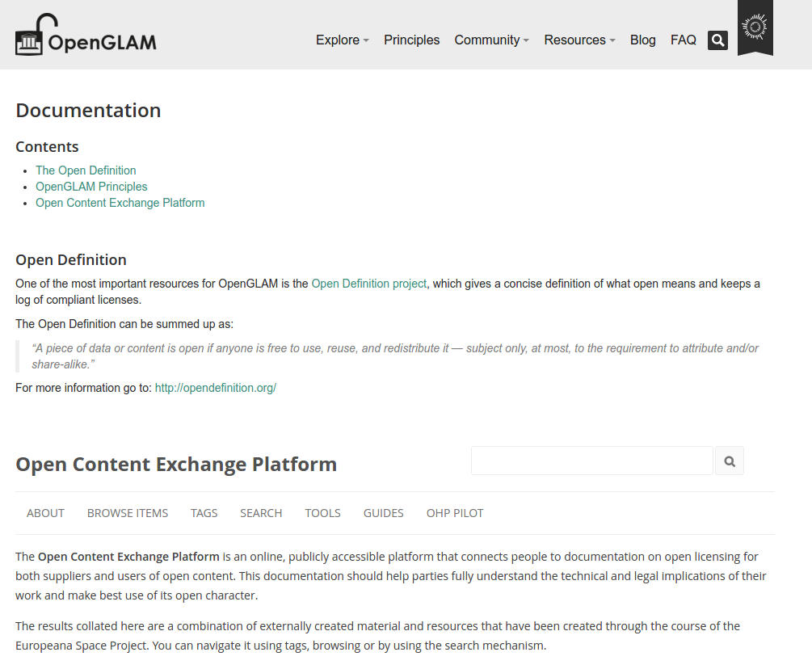The width and height of the screenshot is (812, 669).
Task: Select the BROWSE ITEMS tab
Action: (x=128, y=513)
